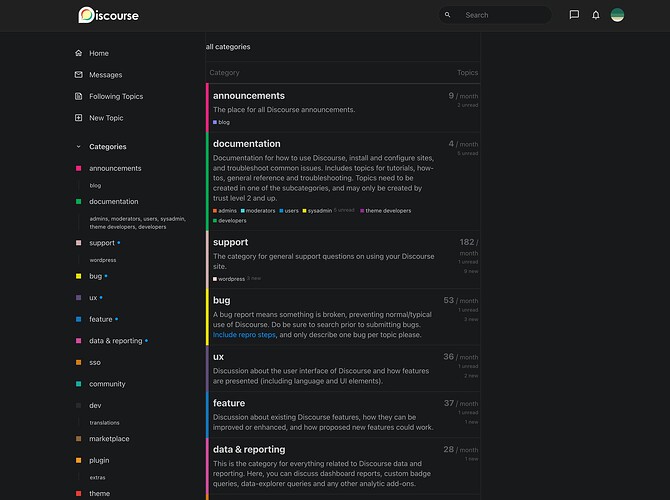Click 3 new next to wordpress
The width and height of the screenshot is (670, 500).
pyautogui.click(x=254, y=278)
